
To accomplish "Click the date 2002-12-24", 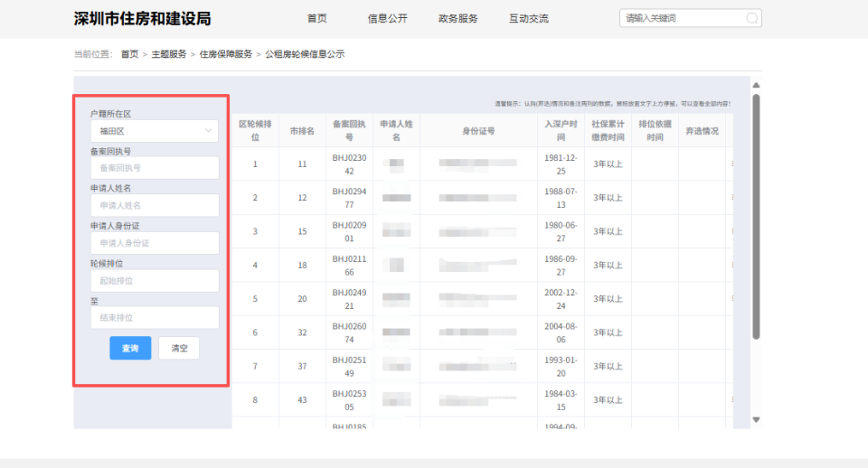I will [x=561, y=299].
